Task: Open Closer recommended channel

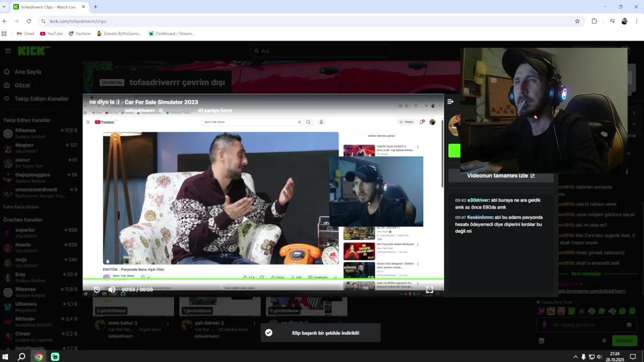Action: tap(40, 336)
